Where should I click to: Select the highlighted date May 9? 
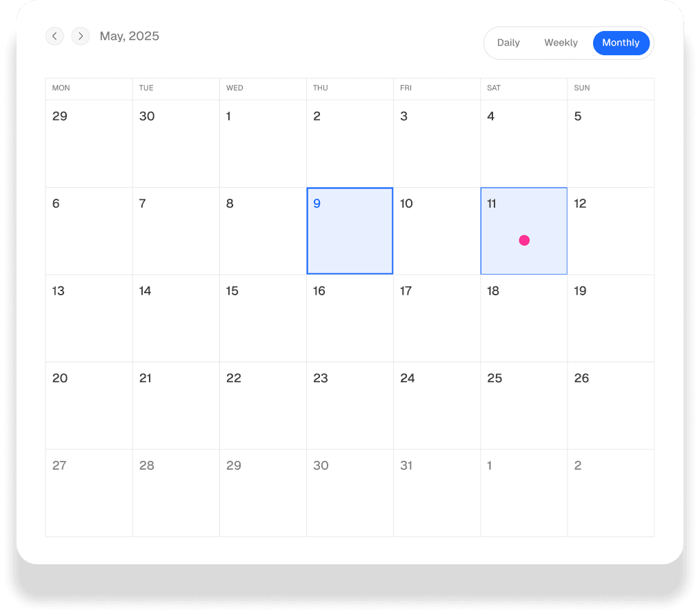pos(350,230)
